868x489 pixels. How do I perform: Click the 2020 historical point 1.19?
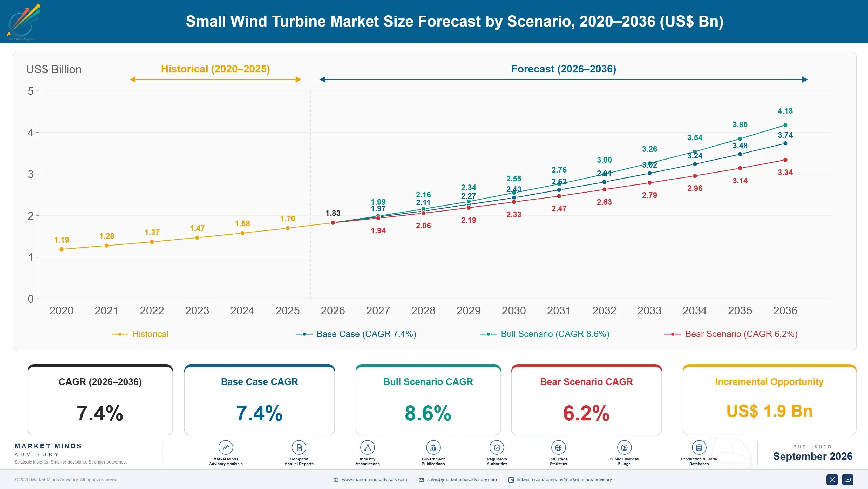click(61, 249)
